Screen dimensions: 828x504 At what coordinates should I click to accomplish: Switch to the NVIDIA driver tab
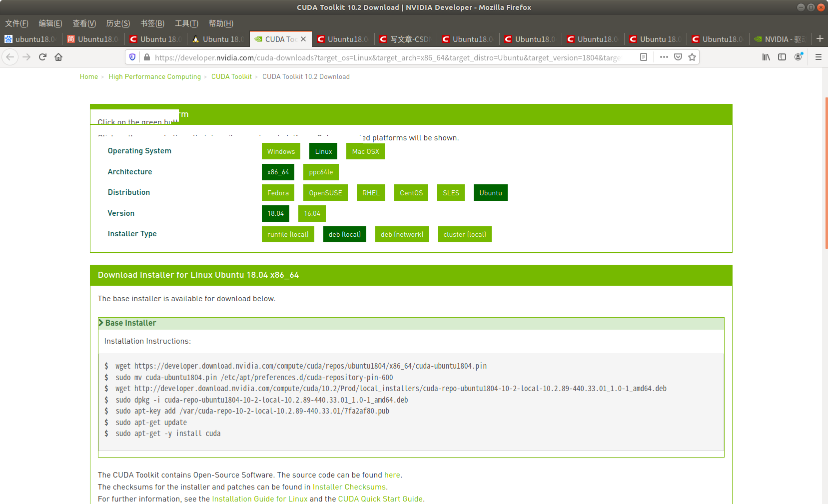pos(781,39)
